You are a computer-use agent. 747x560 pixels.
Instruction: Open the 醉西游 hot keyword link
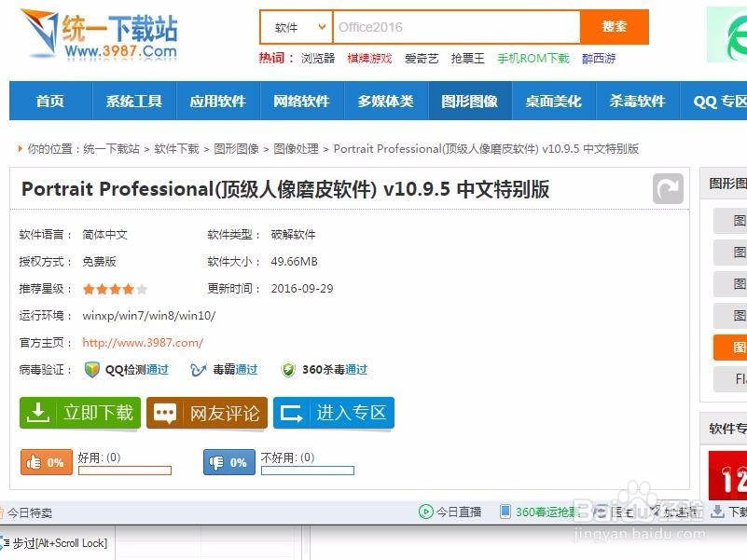coord(599,59)
